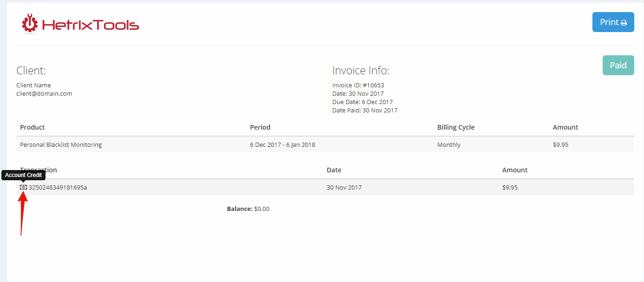This screenshot has width=644, height=282.
Task: Click the Amount header in the transaction table
Action: click(515, 170)
